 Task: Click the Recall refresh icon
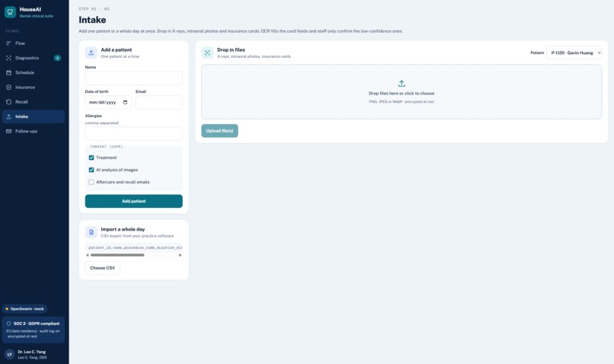(8, 102)
